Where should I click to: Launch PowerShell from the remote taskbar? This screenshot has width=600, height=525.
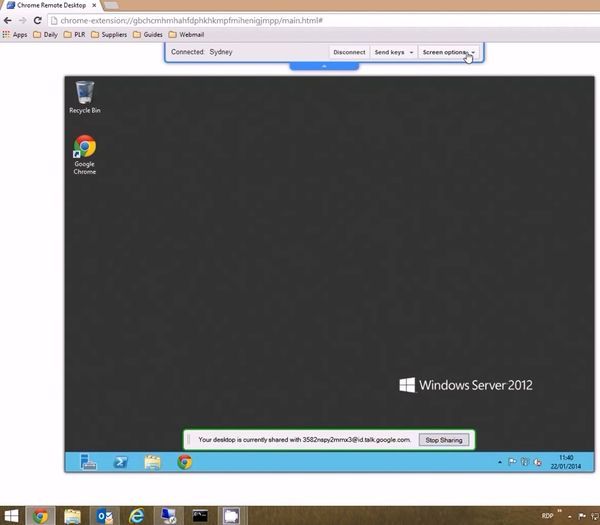pos(118,462)
